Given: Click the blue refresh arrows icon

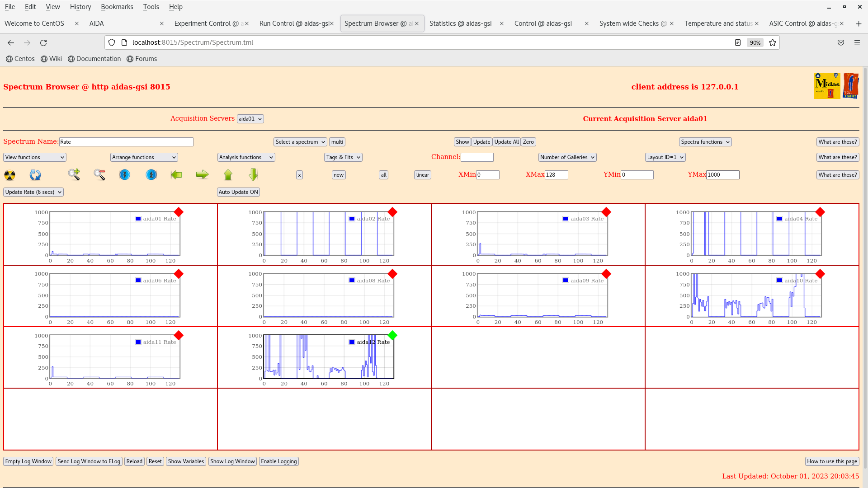Looking at the screenshot, I should [35, 175].
